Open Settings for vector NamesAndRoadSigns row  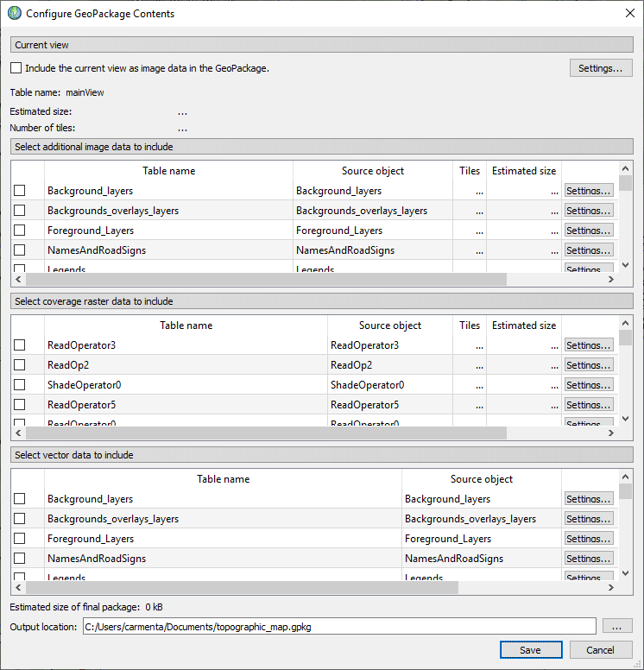[x=589, y=559]
